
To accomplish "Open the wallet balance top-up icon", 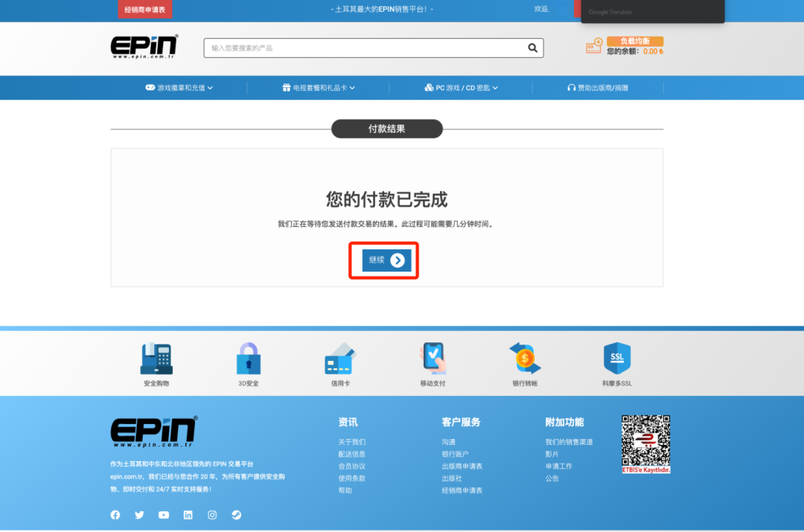I will coord(594,45).
